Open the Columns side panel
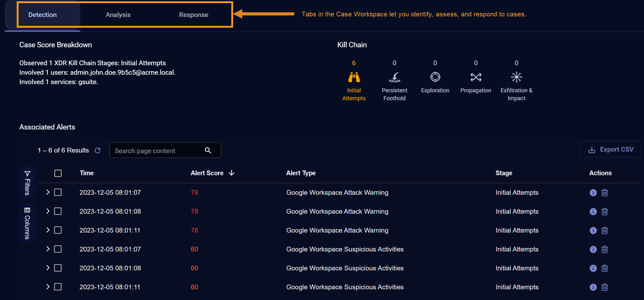644x300 pixels. coord(27,223)
